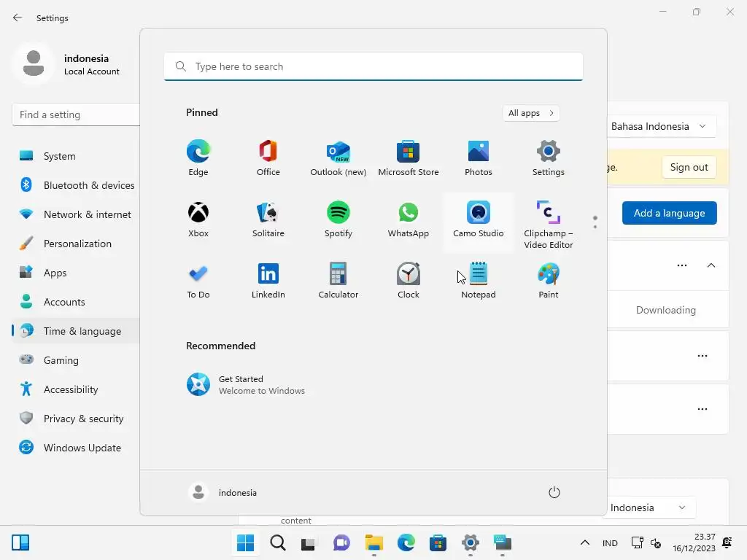
Task: Open Camo Studio app
Action: (x=479, y=222)
